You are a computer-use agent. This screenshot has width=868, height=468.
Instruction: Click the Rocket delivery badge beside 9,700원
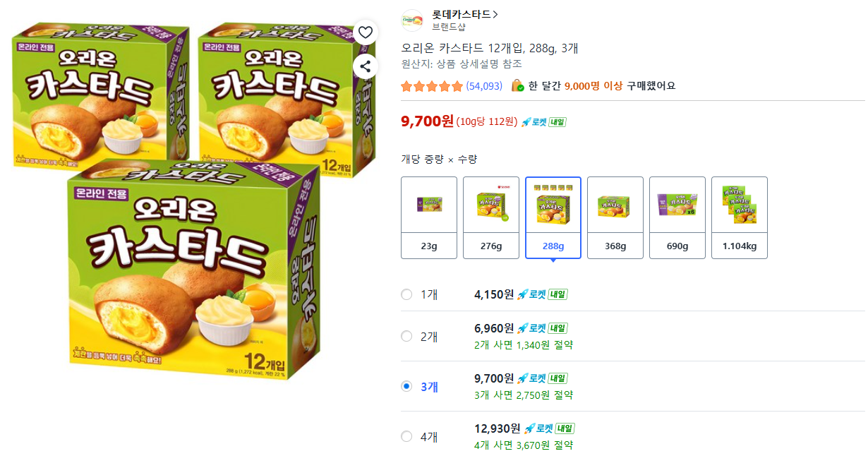[x=543, y=121]
